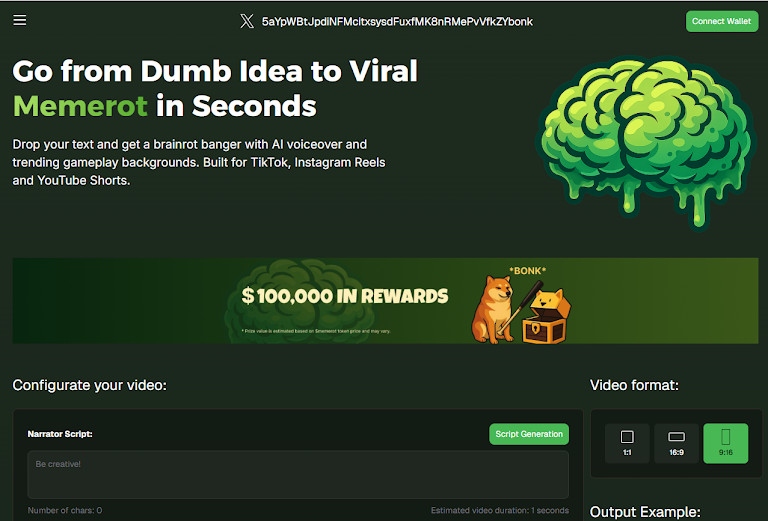Click the green Memerot headline word

pyautogui.click(x=80, y=106)
